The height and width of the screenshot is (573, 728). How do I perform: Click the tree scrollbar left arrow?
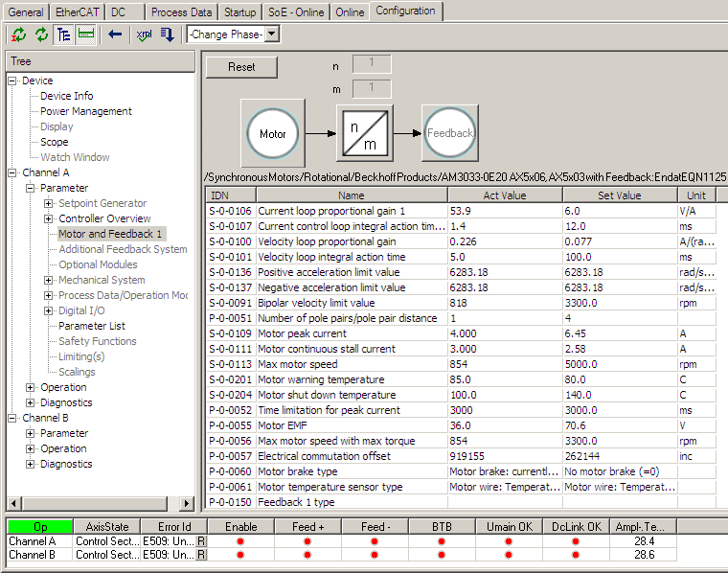coord(13,503)
